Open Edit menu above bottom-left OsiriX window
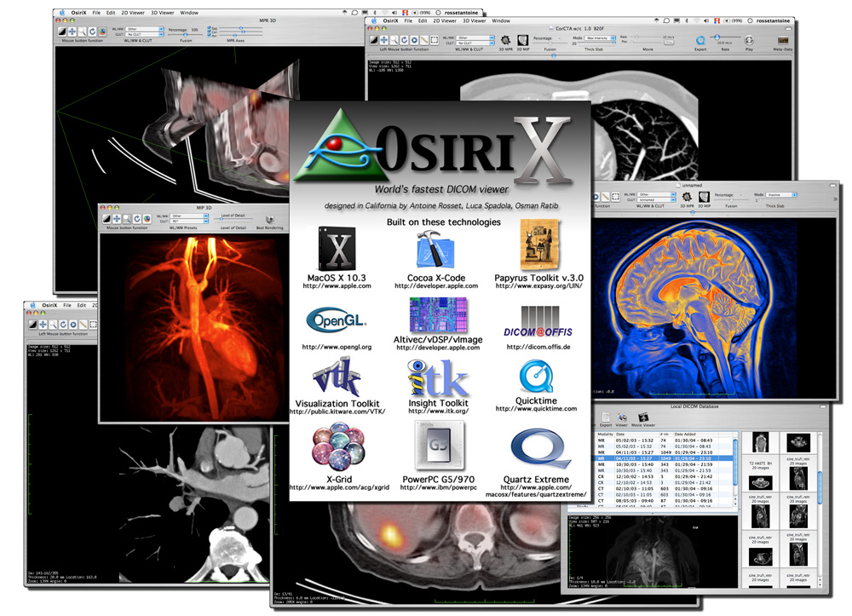852x616 pixels. pos(82,305)
